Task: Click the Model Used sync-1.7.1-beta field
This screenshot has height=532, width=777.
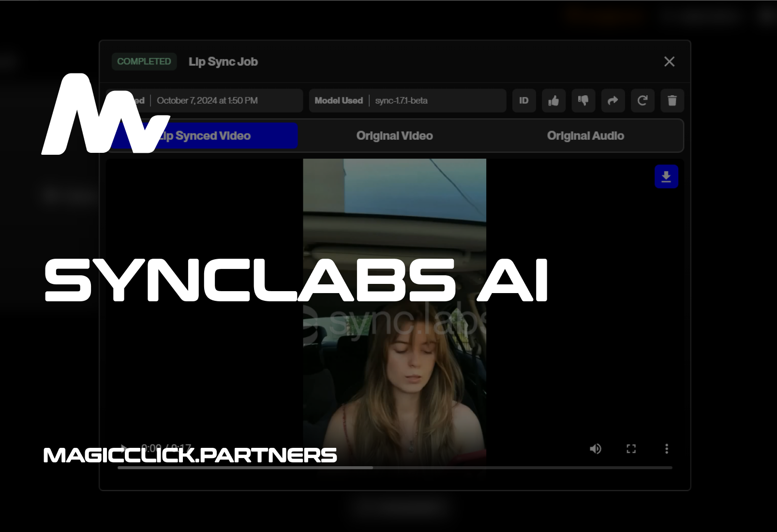Action: (x=407, y=101)
